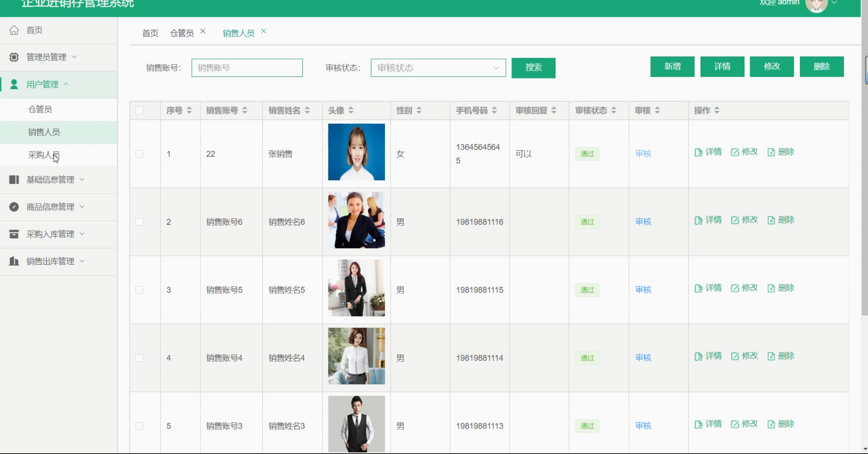Click the 商品信息管理 compass icon
The image size is (868, 454).
click(x=14, y=207)
